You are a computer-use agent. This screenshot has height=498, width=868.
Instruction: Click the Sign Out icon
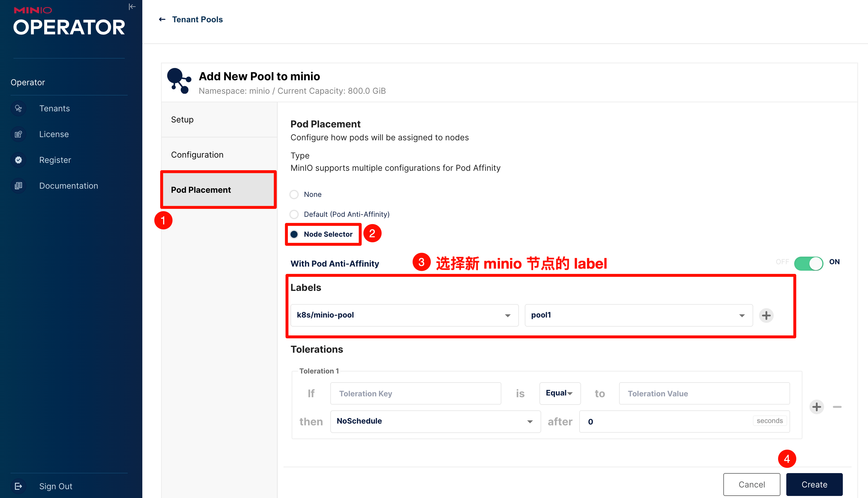[x=18, y=486]
